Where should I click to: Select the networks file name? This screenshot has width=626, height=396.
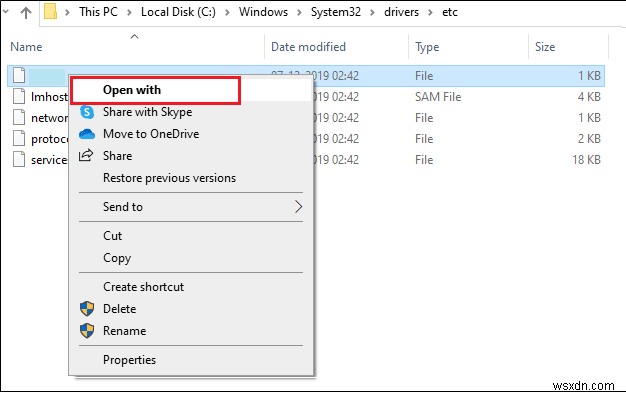coord(50,118)
